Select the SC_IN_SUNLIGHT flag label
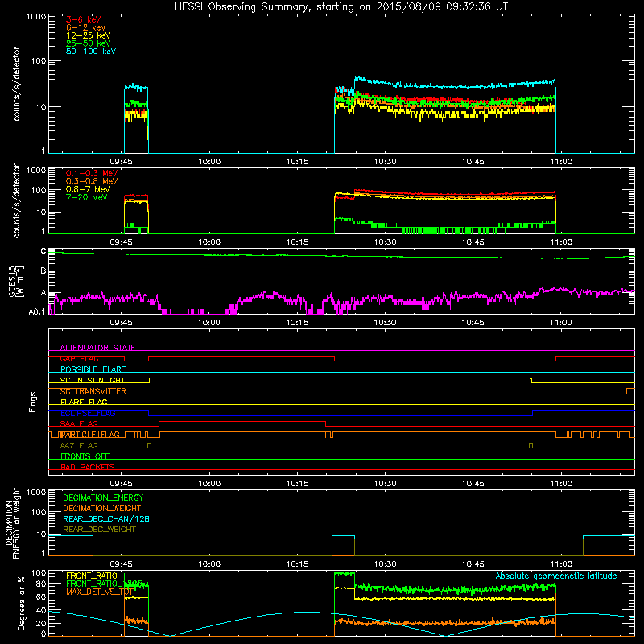 pyautogui.click(x=93, y=380)
